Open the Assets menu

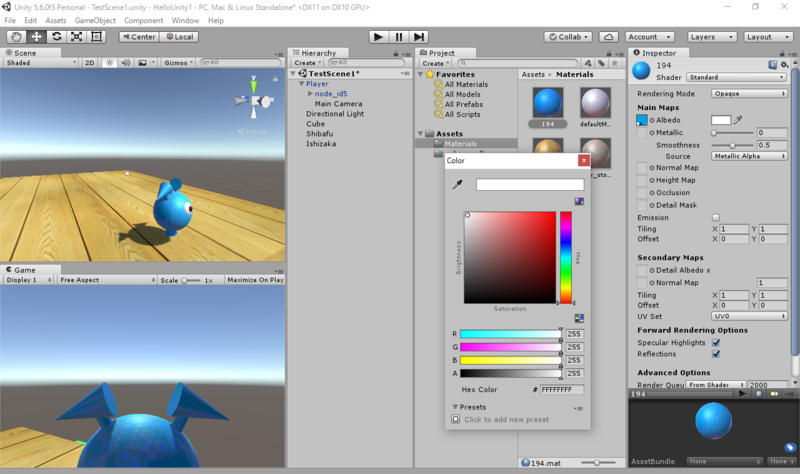[x=56, y=20]
